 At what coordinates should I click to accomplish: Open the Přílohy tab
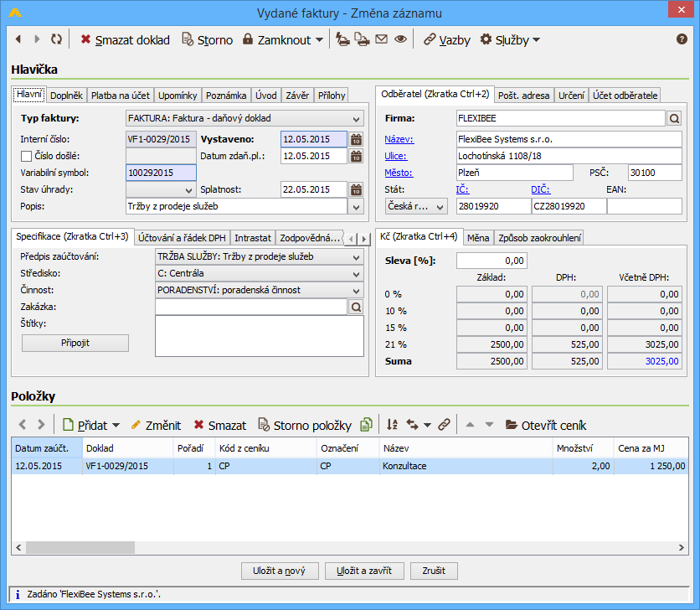(x=332, y=96)
